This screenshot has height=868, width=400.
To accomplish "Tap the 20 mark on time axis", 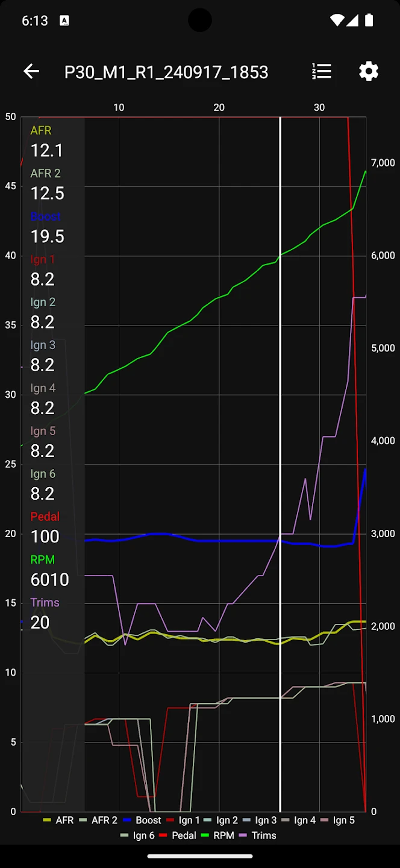I will point(219,107).
